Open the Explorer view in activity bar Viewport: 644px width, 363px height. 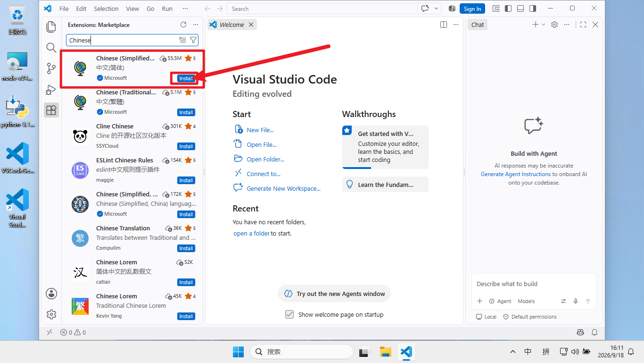click(x=51, y=27)
